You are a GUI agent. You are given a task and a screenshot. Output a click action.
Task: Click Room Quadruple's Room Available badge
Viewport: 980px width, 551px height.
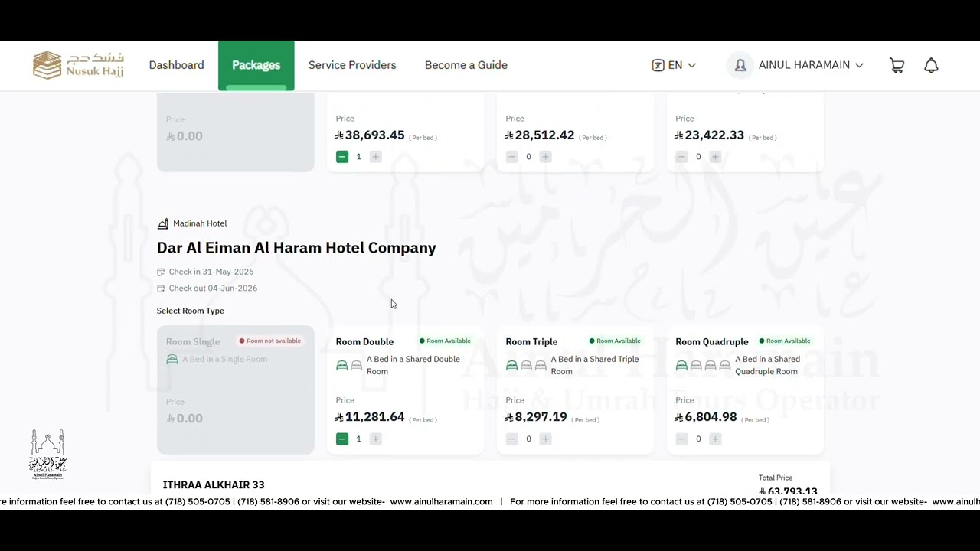[x=785, y=341]
